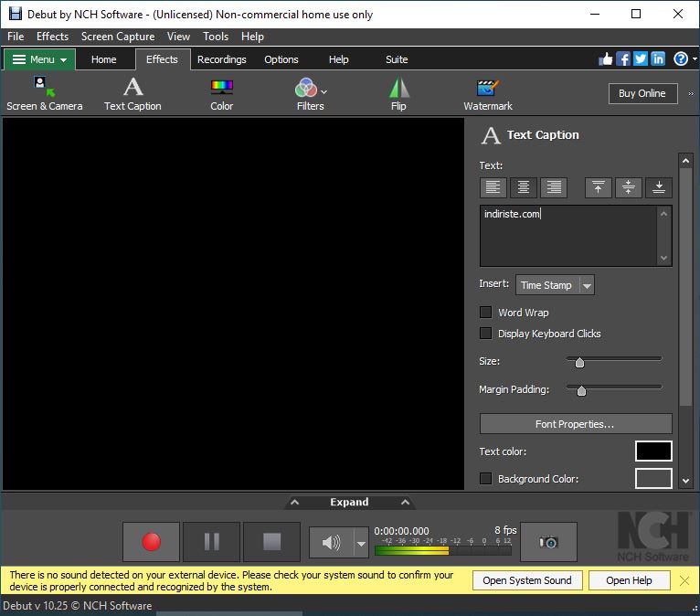
Task: Open the Effects menu in menu bar
Action: (x=53, y=37)
